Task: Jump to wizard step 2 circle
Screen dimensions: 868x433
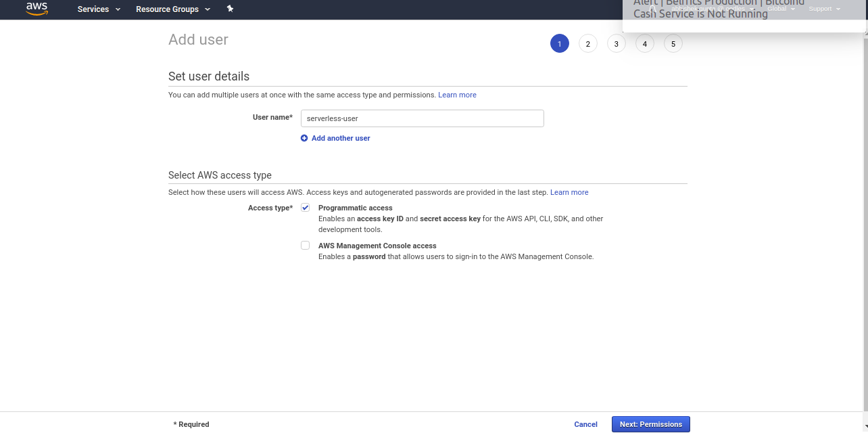Action: point(588,44)
